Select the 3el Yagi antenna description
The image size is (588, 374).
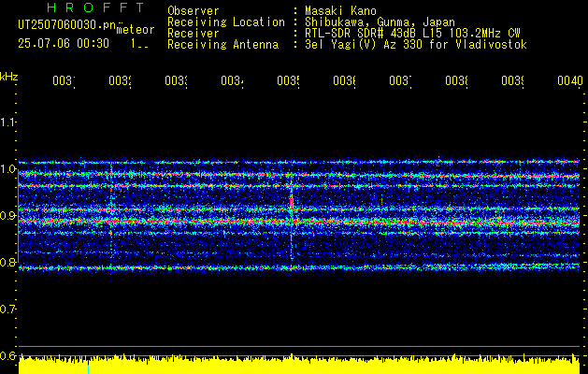(416, 45)
